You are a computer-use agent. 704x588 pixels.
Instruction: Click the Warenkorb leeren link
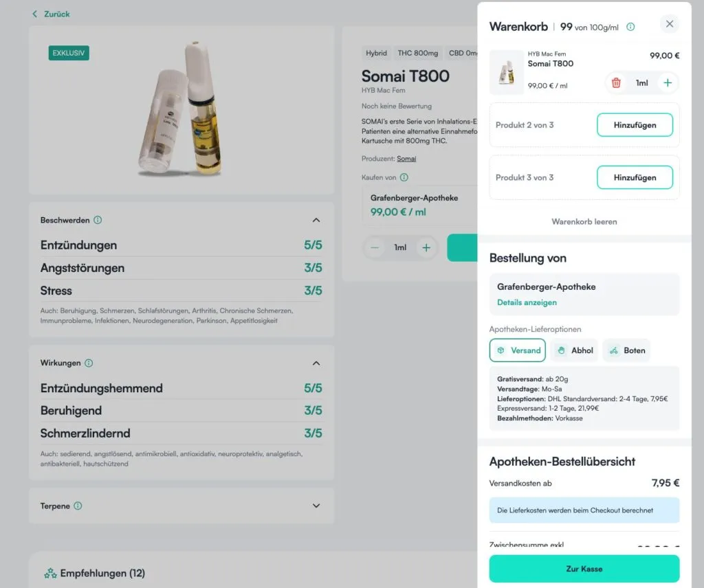(584, 221)
